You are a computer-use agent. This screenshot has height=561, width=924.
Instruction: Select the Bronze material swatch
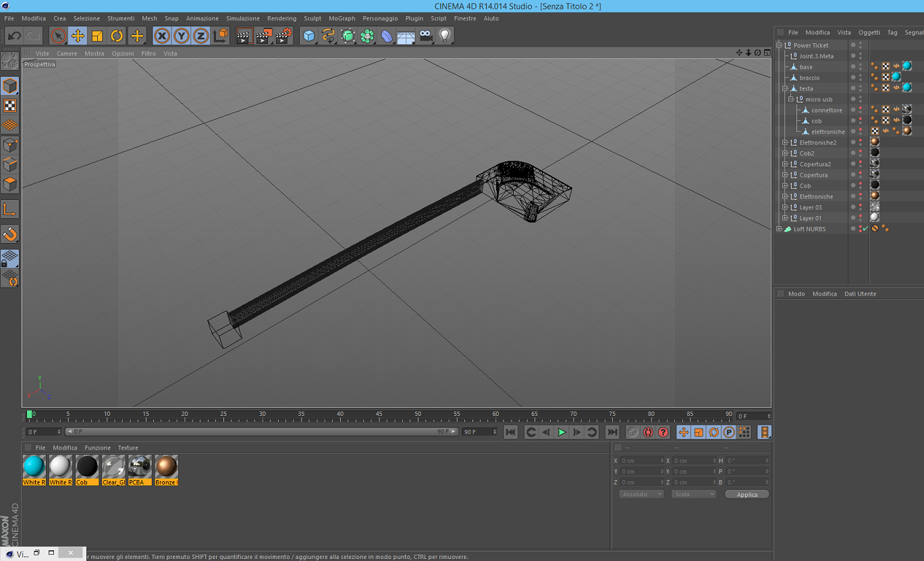coord(166,466)
